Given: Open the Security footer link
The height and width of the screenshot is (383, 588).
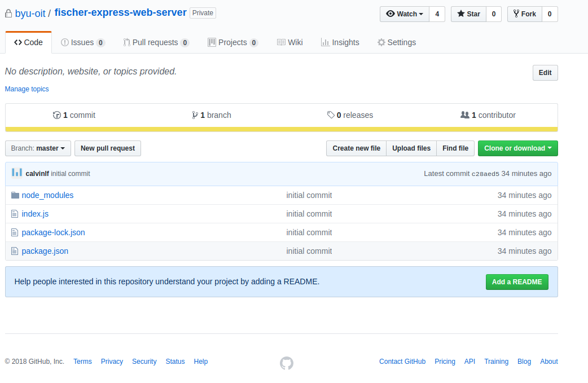Looking at the screenshot, I should 144,361.
